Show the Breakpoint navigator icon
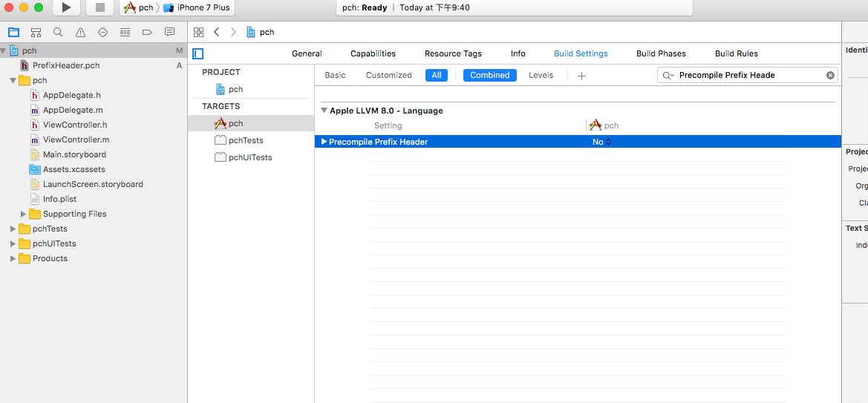Image resolution: width=868 pixels, height=403 pixels. [147, 33]
